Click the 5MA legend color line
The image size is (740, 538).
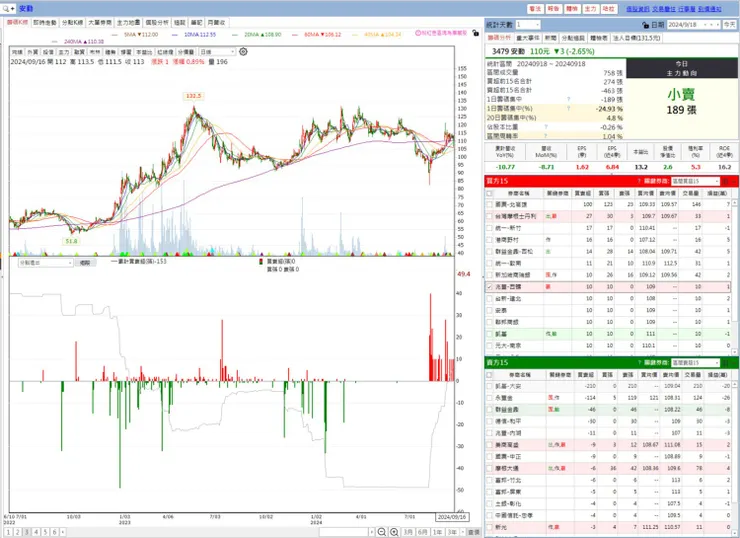(x=115, y=35)
